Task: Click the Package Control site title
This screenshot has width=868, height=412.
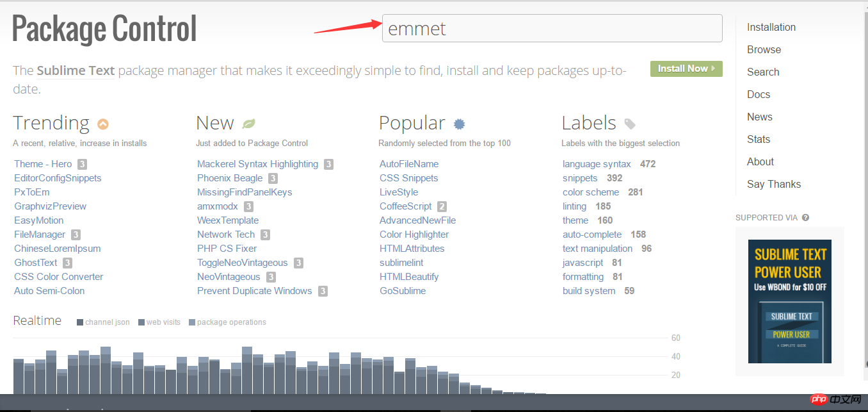Action: point(104,29)
